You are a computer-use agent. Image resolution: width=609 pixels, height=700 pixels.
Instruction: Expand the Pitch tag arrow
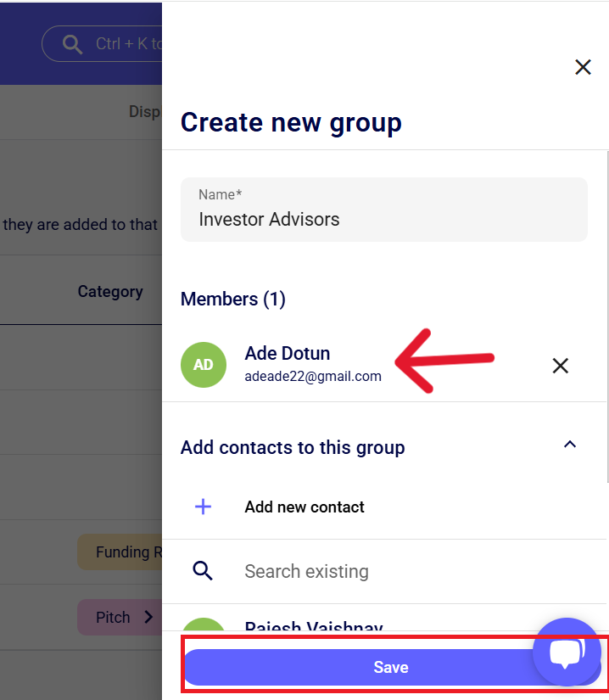pos(148,617)
